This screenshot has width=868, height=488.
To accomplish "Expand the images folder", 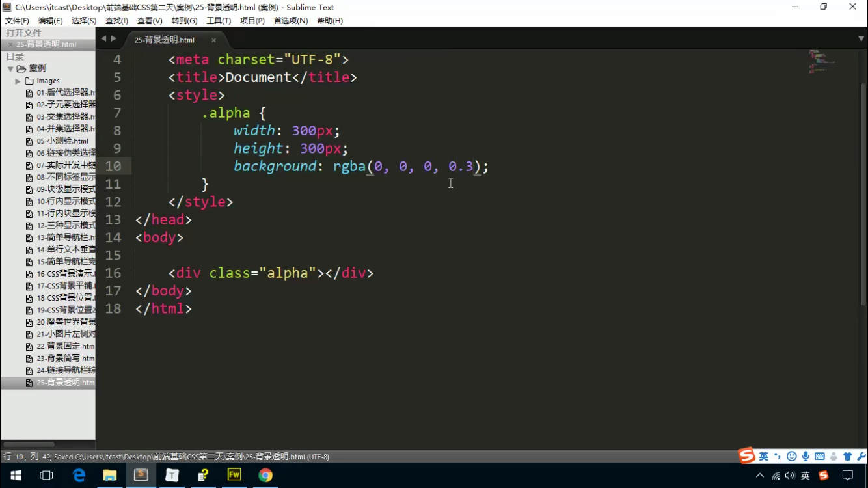I will (18, 81).
